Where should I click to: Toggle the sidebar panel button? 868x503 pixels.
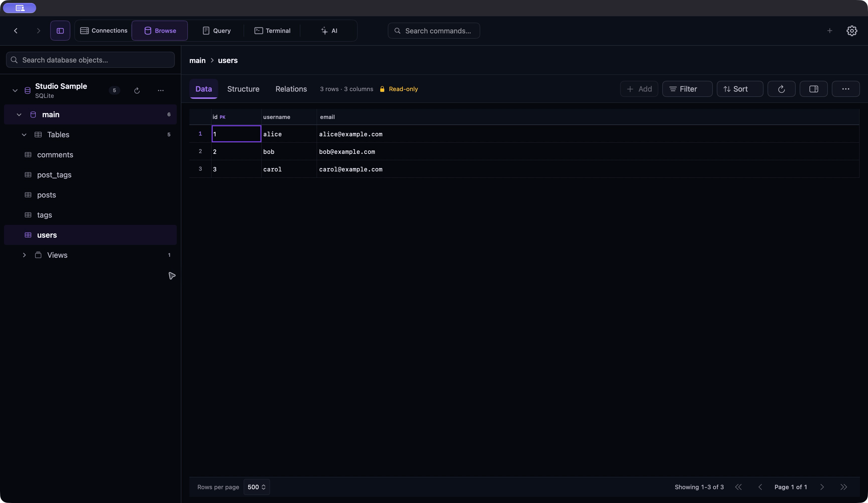tap(60, 31)
